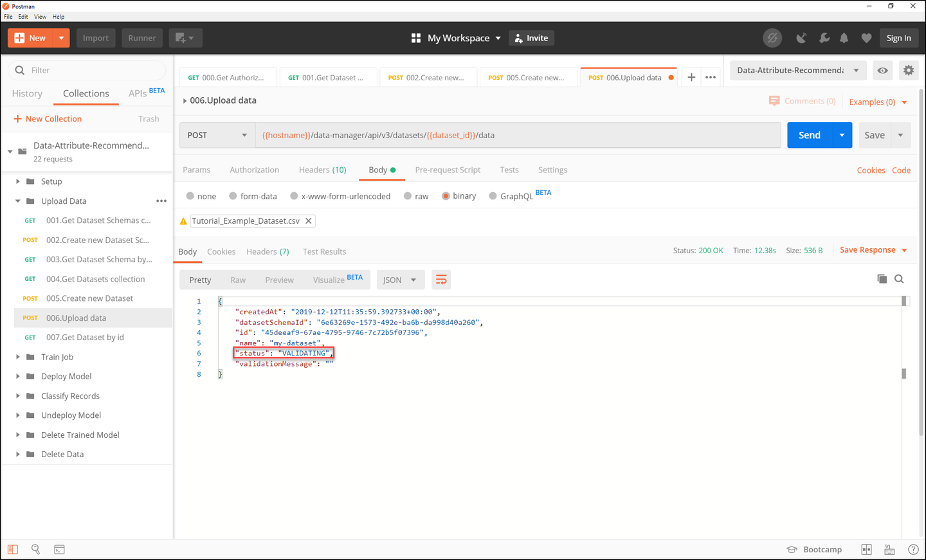Viewport: 926px width, 560px height.
Task: Open Examples (0) dropdown
Action: click(878, 102)
